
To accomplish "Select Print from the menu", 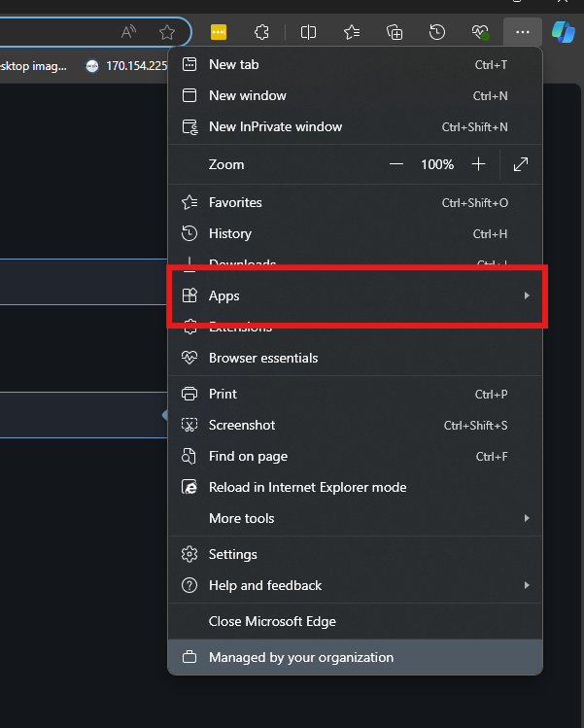I will 355,394.
